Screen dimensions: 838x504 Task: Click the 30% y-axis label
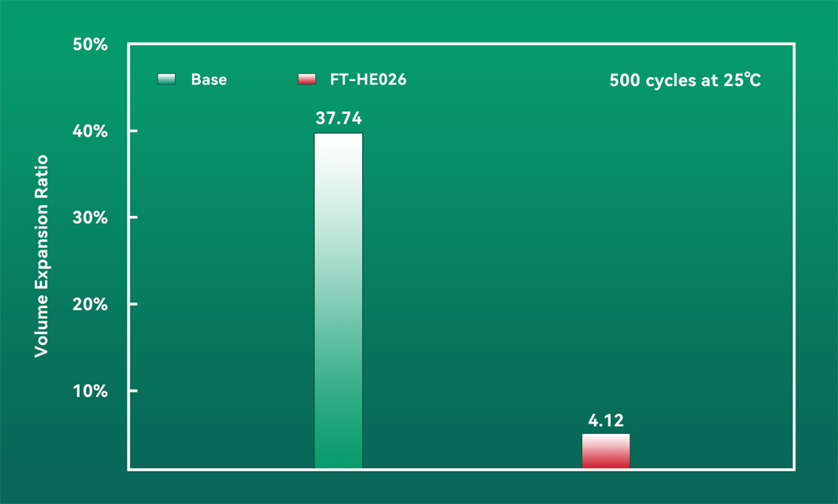pos(90,218)
